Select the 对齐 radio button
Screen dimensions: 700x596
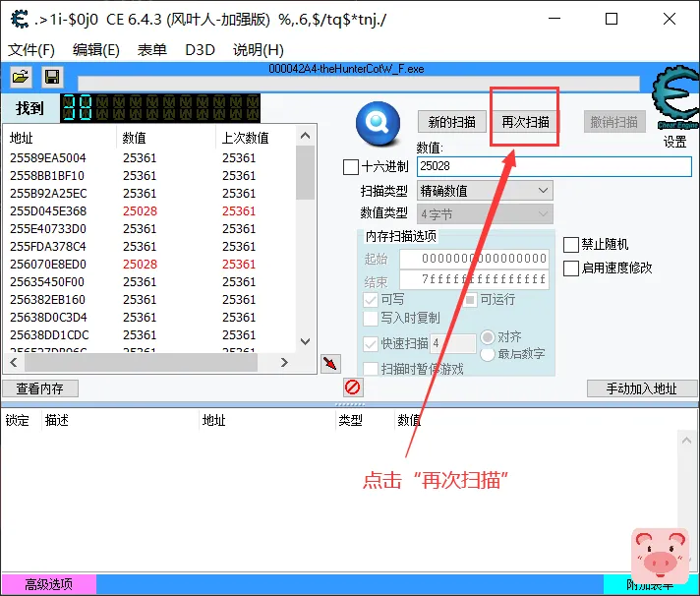488,337
